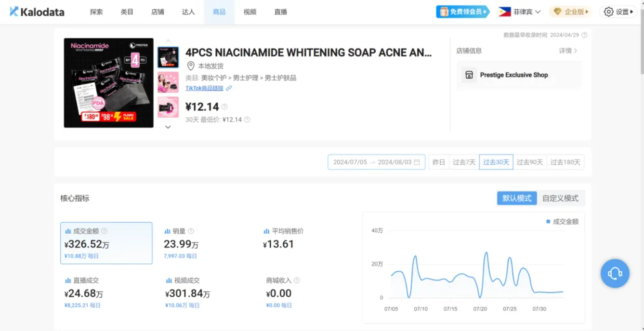Select the 昨日 time range
Image resolution: width=644 pixels, height=331 pixels.
pyautogui.click(x=439, y=162)
